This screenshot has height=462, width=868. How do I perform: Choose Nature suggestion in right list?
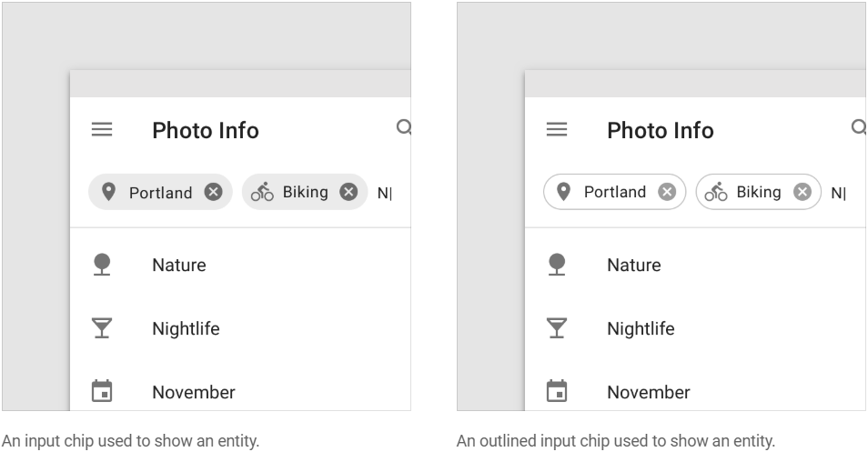pyautogui.click(x=695, y=265)
